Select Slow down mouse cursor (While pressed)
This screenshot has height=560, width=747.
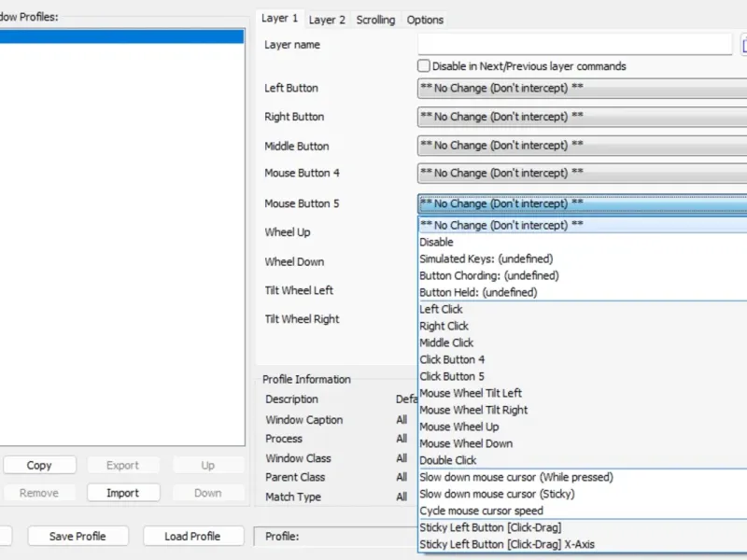pos(583,477)
